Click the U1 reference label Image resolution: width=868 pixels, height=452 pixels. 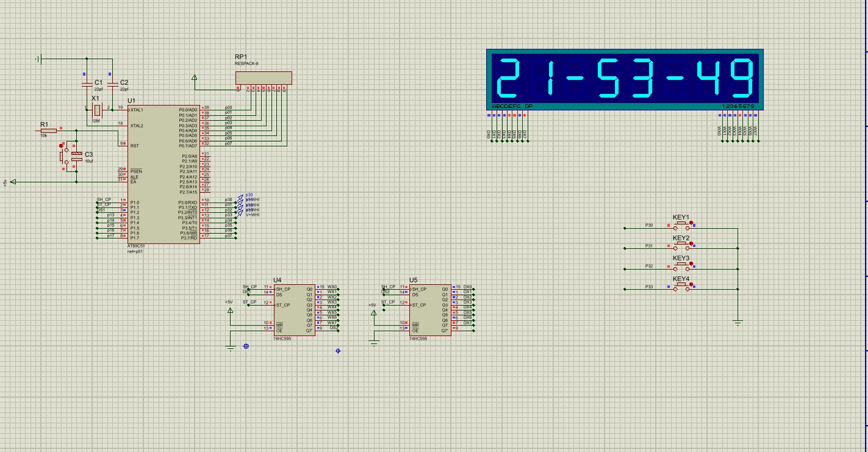coord(131,101)
